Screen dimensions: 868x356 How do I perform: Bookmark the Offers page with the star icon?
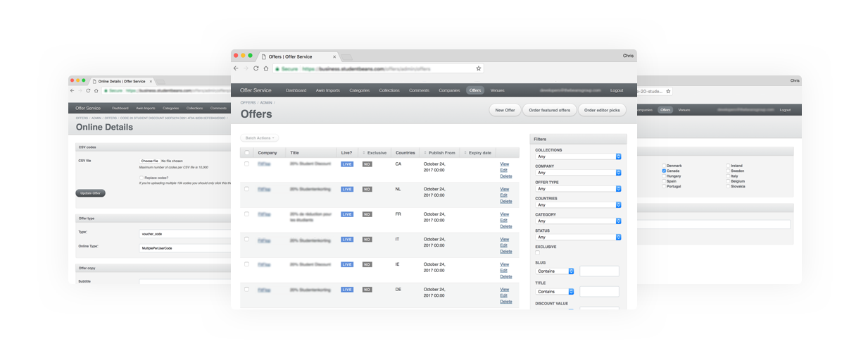tap(479, 68)
